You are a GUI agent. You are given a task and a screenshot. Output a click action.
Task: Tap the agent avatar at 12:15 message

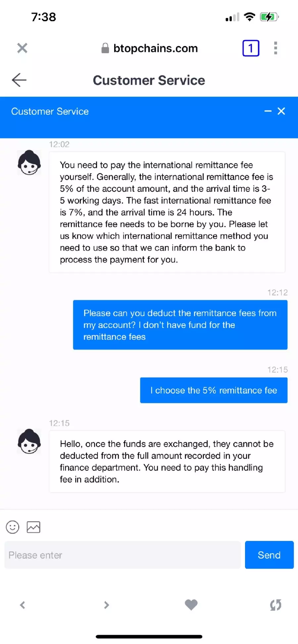29,441
